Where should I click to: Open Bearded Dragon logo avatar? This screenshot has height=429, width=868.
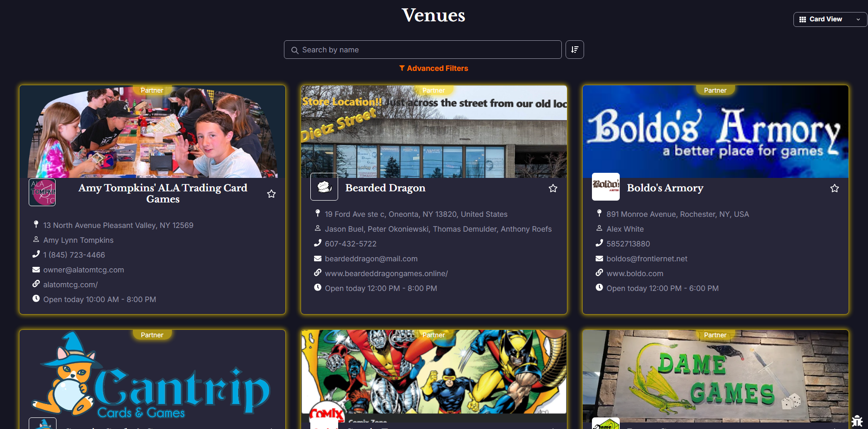[324, 187]
